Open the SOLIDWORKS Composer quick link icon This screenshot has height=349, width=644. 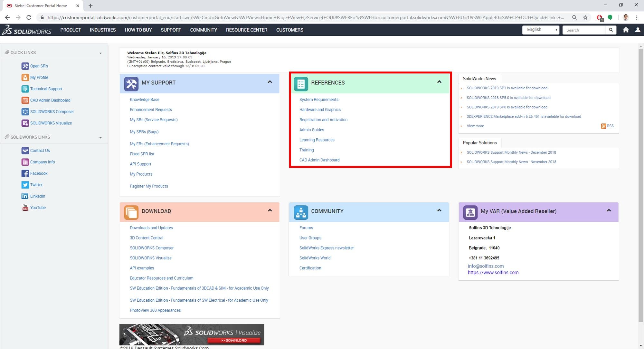[25, 111]
